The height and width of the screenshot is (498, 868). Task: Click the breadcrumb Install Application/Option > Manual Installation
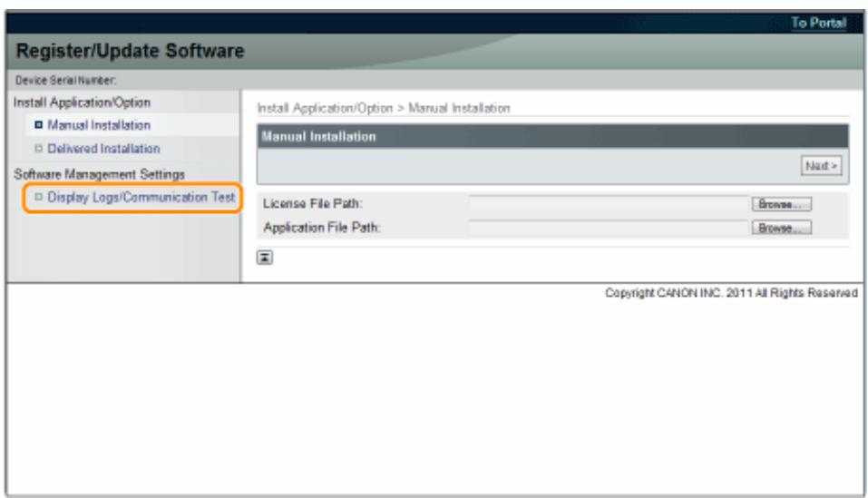[x=384, y=109]
